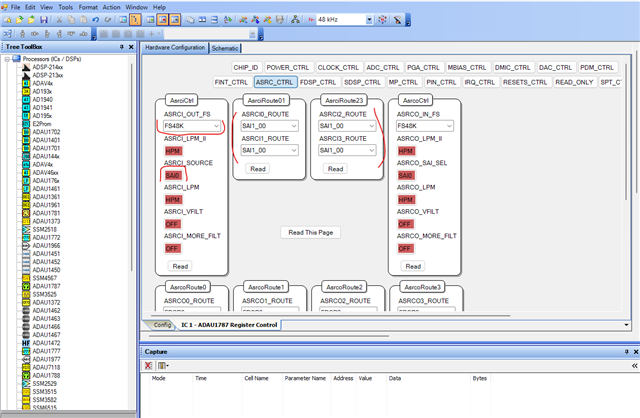Open the ASRCI1_ROUTE dropdown
640x418 pixels.
pyautogui.click(x=269, y=150)
